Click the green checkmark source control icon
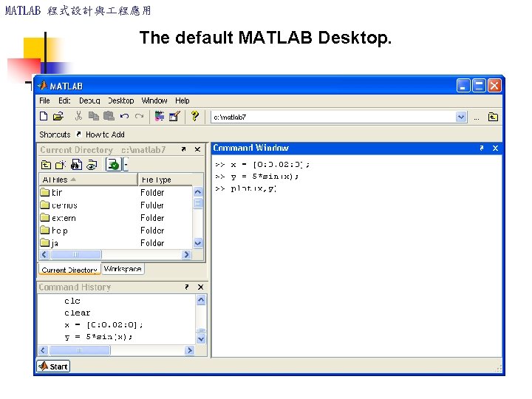This screenshot has width=532, height=399. (x=113, y=165)
